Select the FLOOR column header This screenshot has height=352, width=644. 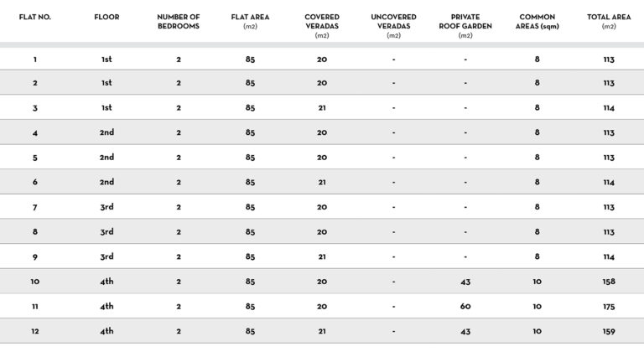pos(106,17)
